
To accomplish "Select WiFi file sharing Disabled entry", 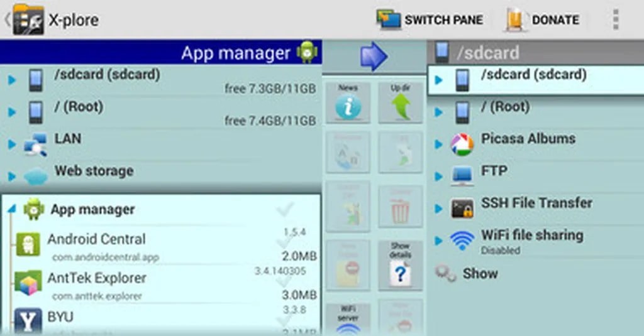I will tap(531, 241).
